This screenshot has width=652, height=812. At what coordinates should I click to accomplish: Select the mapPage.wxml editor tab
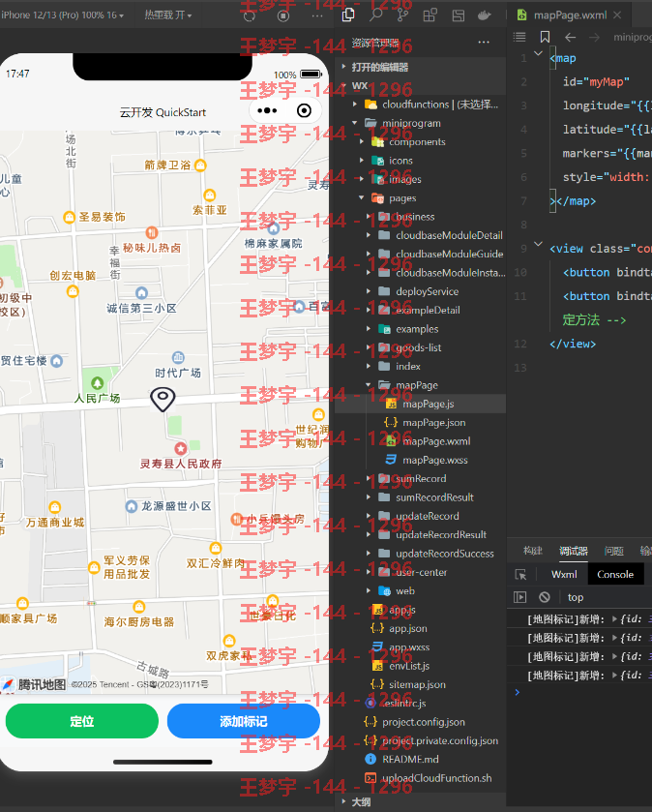[570, 15]
